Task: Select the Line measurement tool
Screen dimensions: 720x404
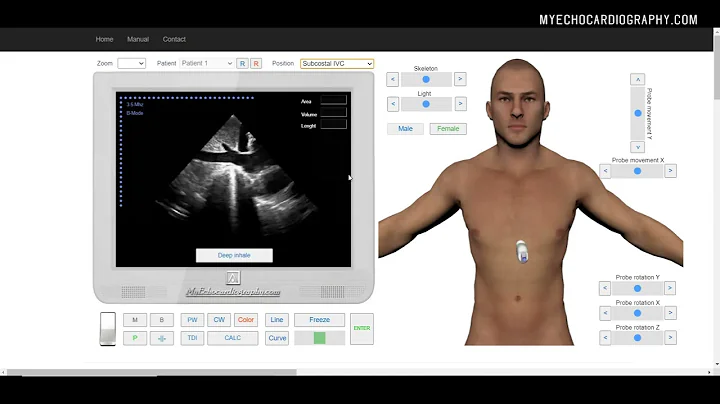Action: tap(277, 320)
